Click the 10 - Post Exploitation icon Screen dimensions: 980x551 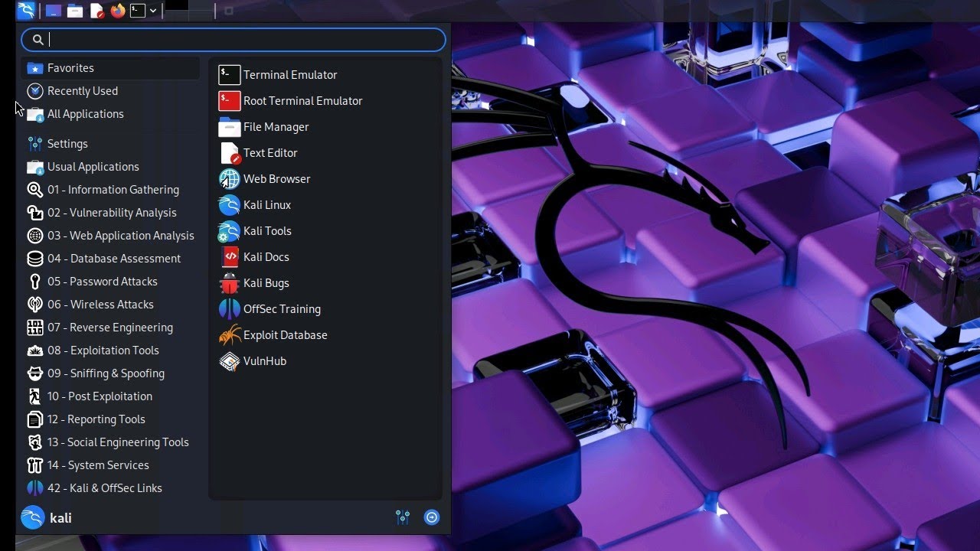(x=35, y=396)
